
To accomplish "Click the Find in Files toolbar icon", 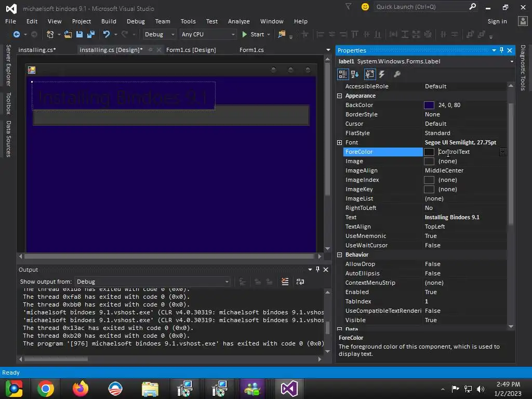I will click(282, 34).
